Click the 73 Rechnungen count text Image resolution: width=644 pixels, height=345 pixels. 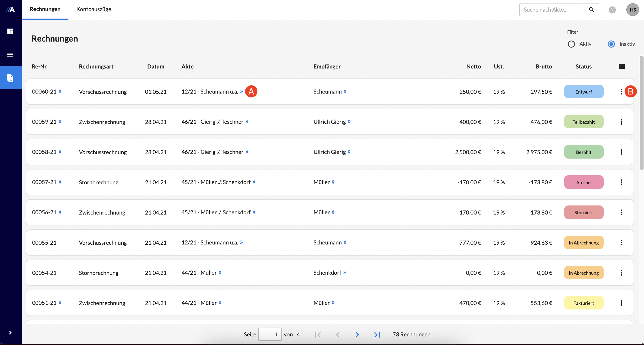412,335
